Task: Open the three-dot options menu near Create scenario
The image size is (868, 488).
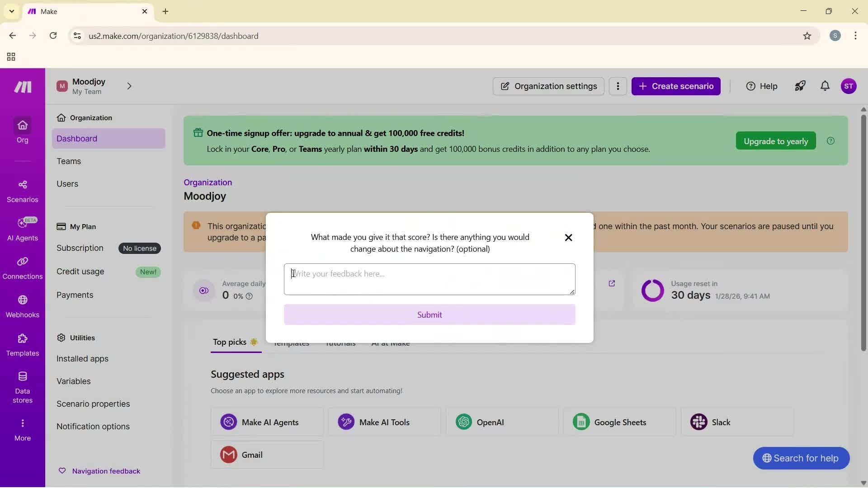Action: pyautogui.click(x=618, y=86)
